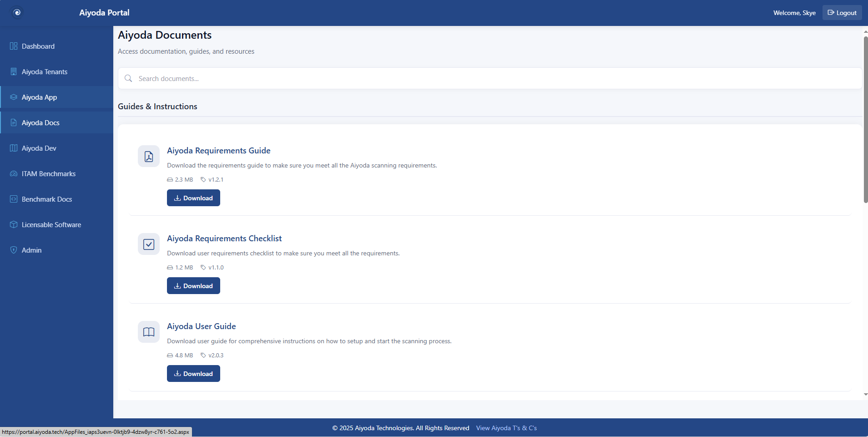Select the Licensable Software box icon
868x437 pixels.
[13, 224]
